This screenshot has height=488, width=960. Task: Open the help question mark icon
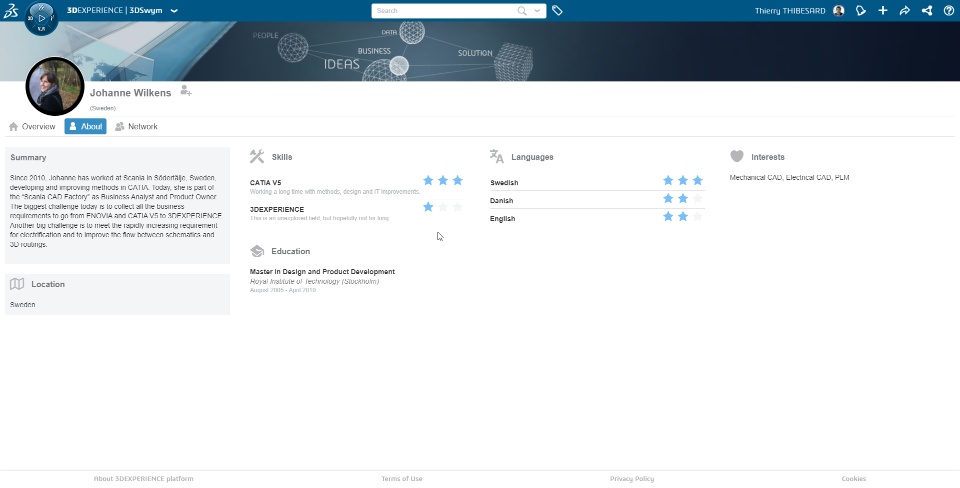[x=949, y=10]
